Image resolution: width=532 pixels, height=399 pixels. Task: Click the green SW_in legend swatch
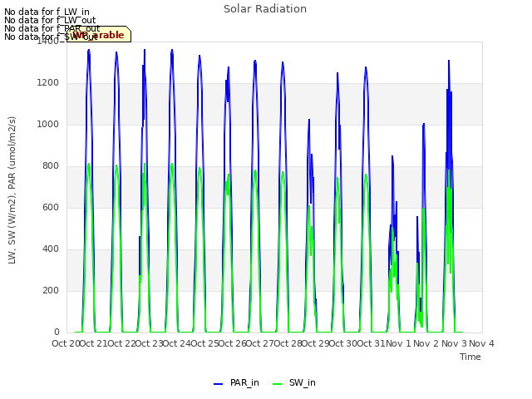tap(277, 384)
